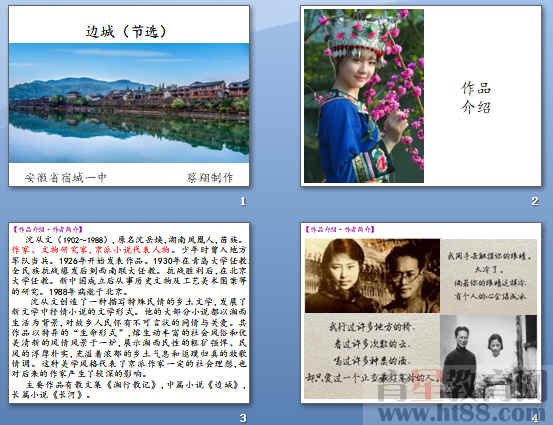The height and width of the screenshot is (425, 553).
Task: Select the 边城（节选） title text on slide 1
Action: [126, 32]
